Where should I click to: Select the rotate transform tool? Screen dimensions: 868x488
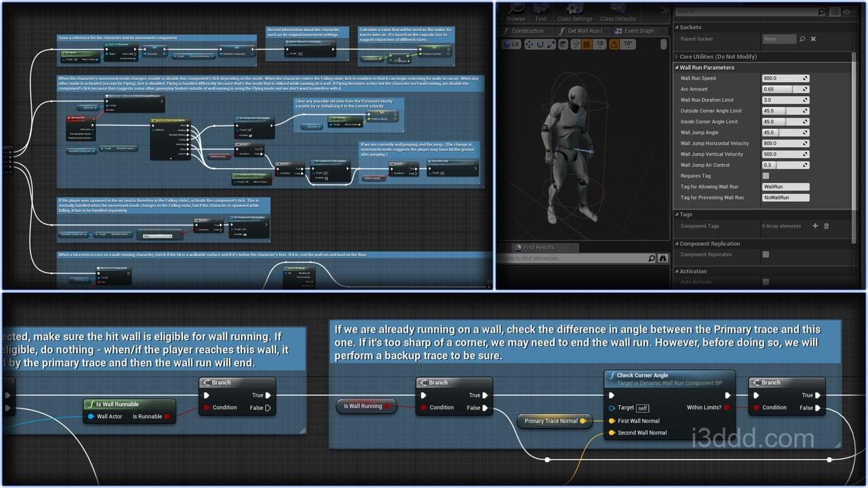[540, 44]
